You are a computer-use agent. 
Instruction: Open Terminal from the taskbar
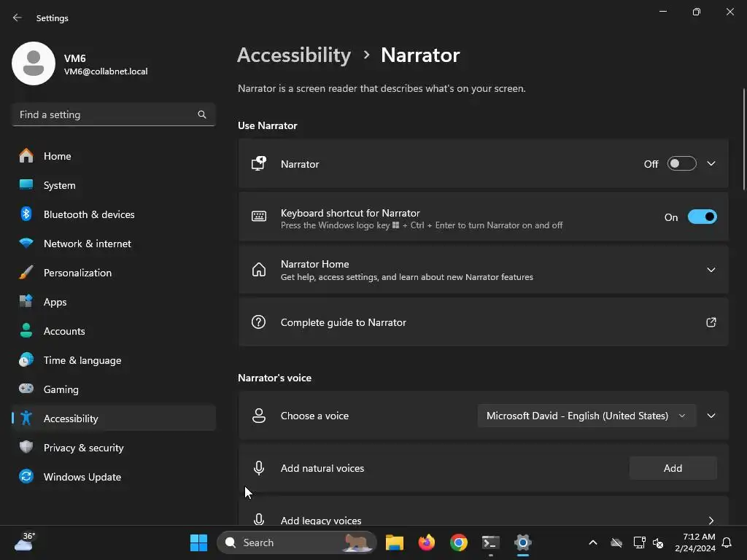tap(490, 542)
